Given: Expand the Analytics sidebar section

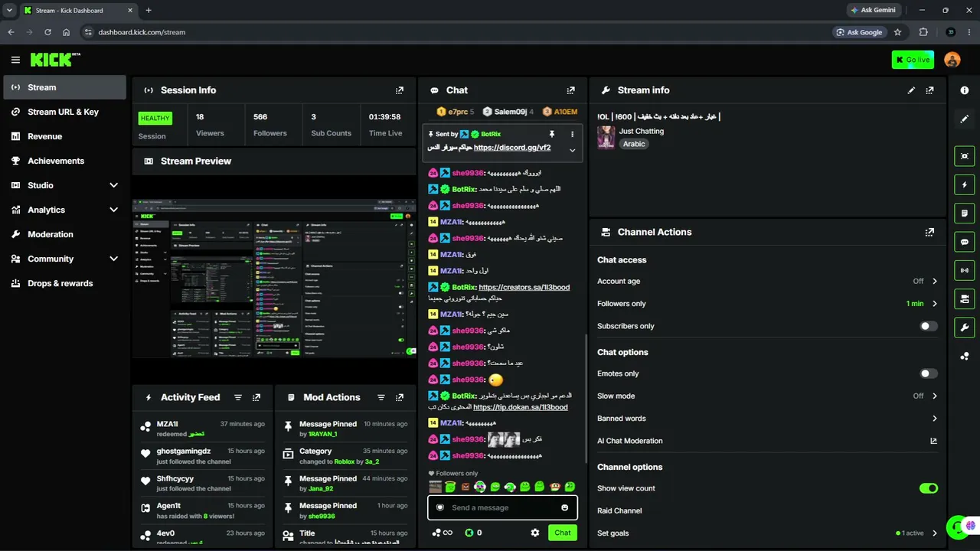Looking at the screenshot, I should tap(114, 210).
